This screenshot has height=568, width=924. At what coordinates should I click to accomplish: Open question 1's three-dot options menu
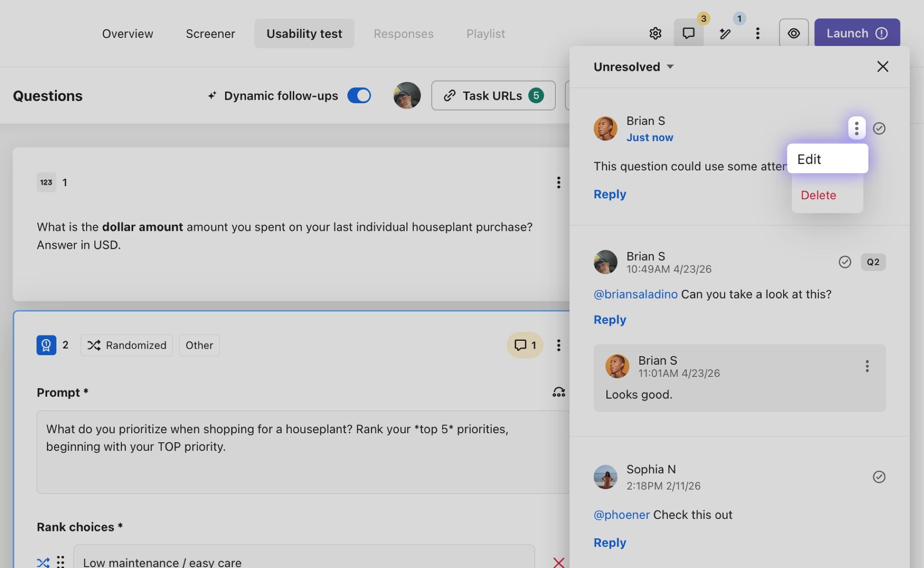(x=559, y=183)
